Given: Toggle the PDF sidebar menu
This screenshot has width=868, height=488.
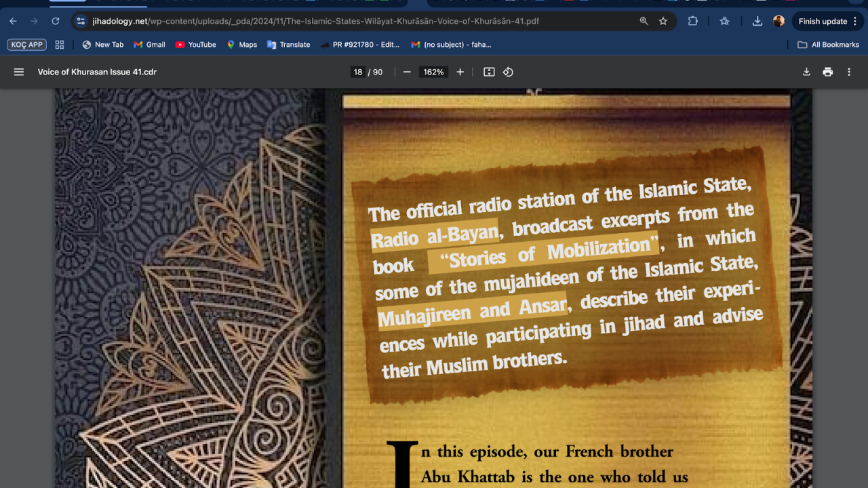Looking at the screenshot, I should point(19,72).
